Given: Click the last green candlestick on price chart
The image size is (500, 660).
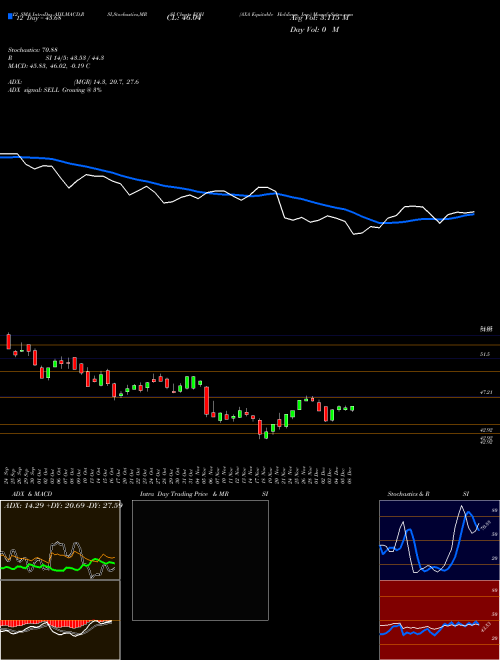Looking at the screenshot, I should click(352, 408).
